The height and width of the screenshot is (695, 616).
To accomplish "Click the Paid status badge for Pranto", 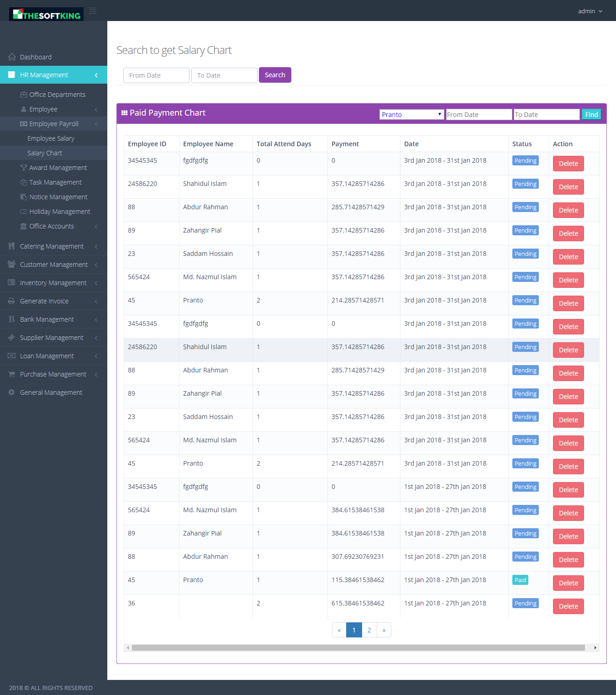I will click(520, 579).
